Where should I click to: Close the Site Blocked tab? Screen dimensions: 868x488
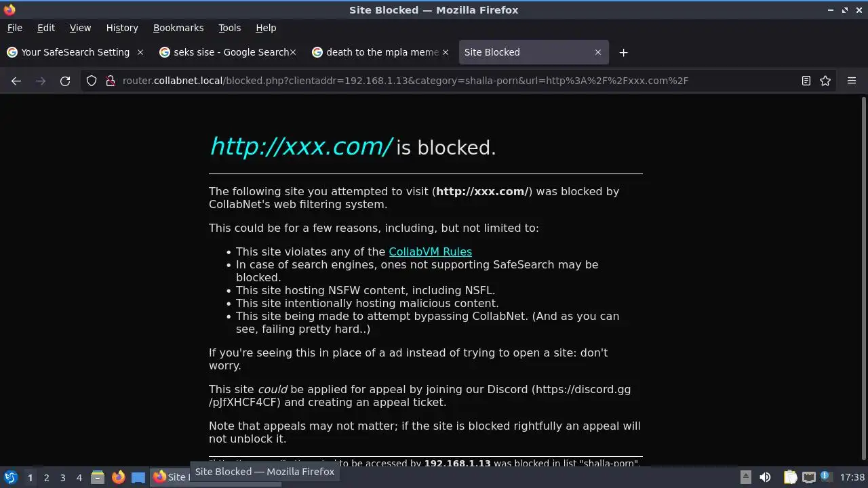pos(597,52)
